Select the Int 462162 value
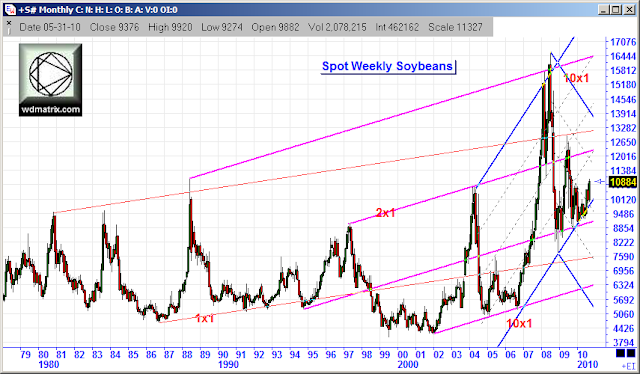 pyautogui.click(x=397, y=27)
